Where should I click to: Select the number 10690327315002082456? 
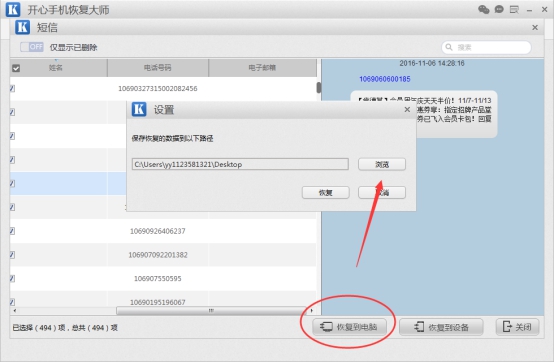(158, 89)
